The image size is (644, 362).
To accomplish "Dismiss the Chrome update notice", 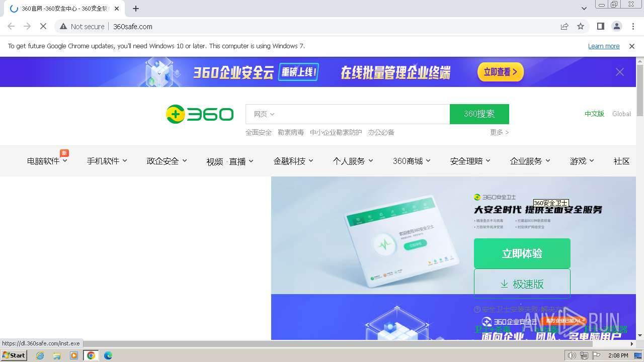I will 632,46.
